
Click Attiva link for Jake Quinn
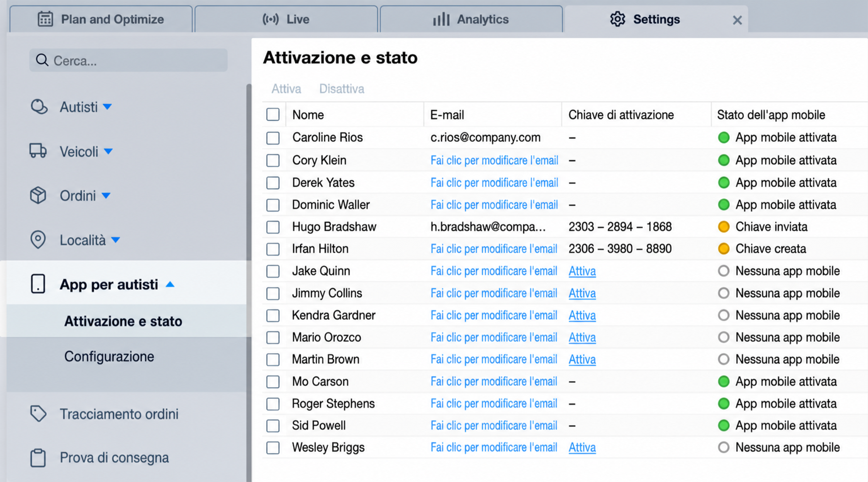(x=582, y=271)
